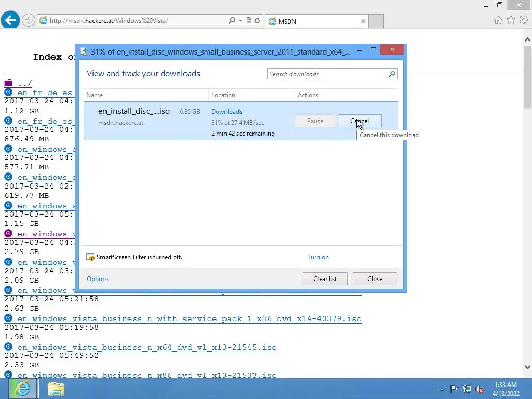Viewport: 532px width, 399px height.
Task: Minimize the Internet Explorer window
Action: pyautogui.click(x=486, y=5)
